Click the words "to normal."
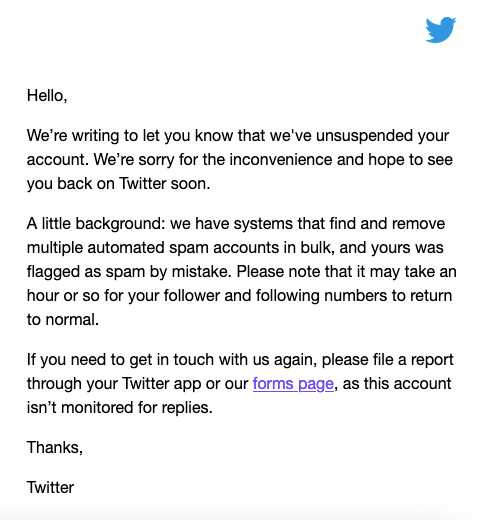 (x=63, y=320)
